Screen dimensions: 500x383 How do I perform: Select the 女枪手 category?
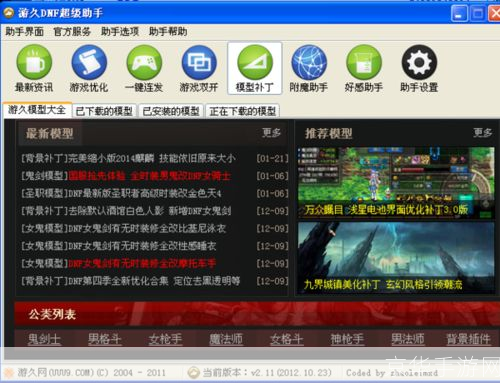tap(165, 339)
